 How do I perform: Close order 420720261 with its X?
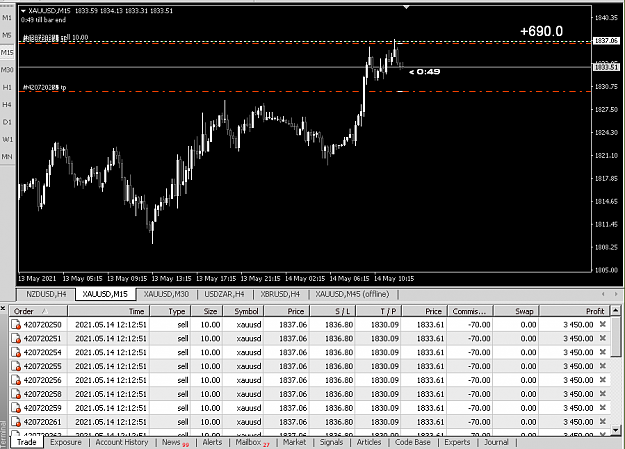603,421
